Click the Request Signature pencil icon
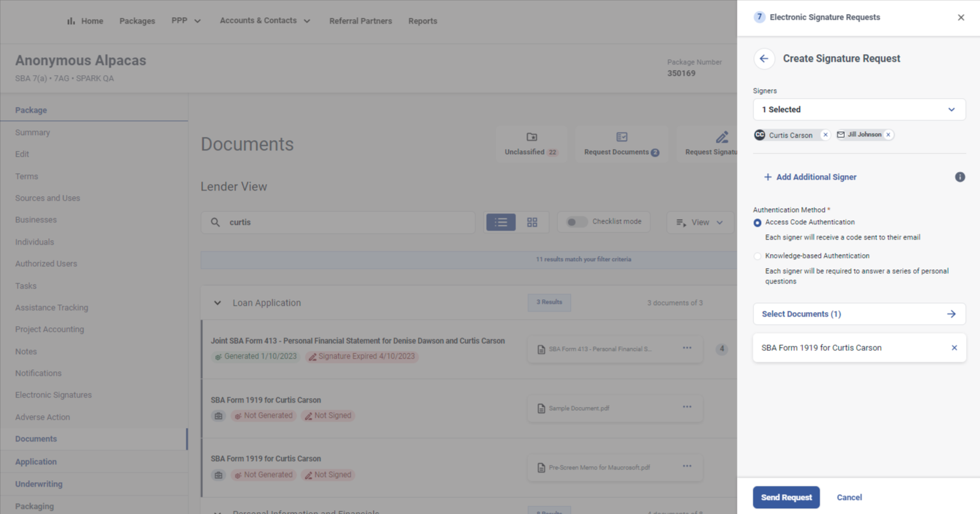 722,137
